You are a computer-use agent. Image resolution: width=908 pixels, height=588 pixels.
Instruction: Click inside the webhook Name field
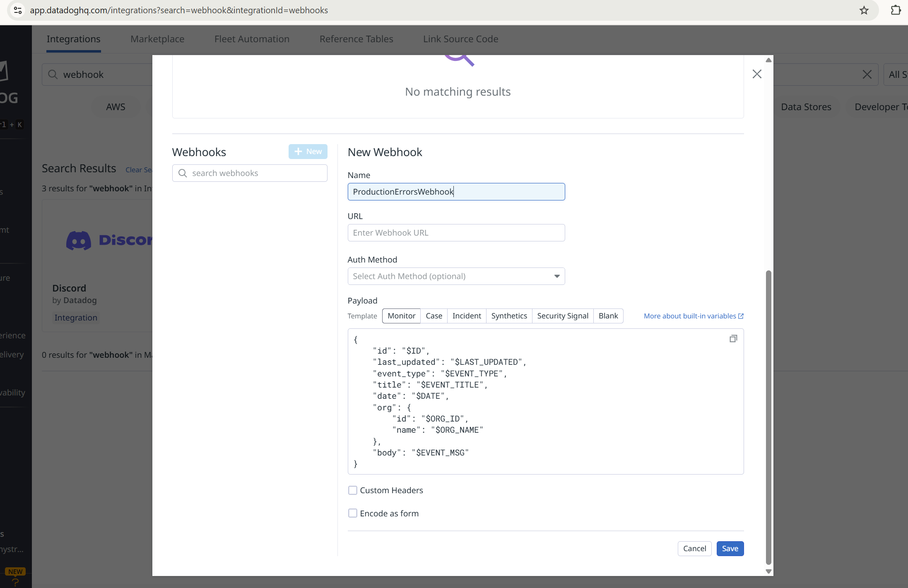point(456,192)
